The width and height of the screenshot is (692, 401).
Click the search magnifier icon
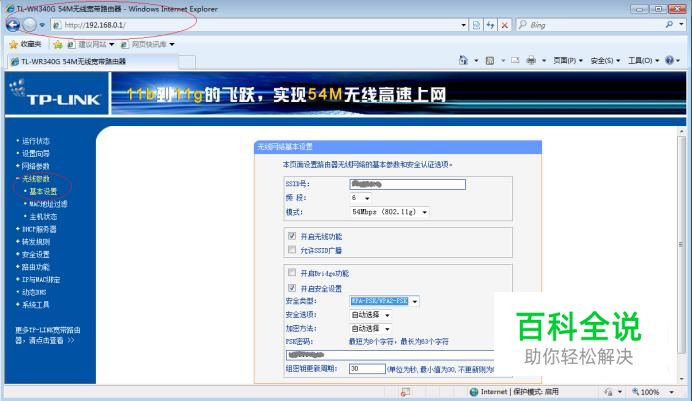tap(669, 25)
